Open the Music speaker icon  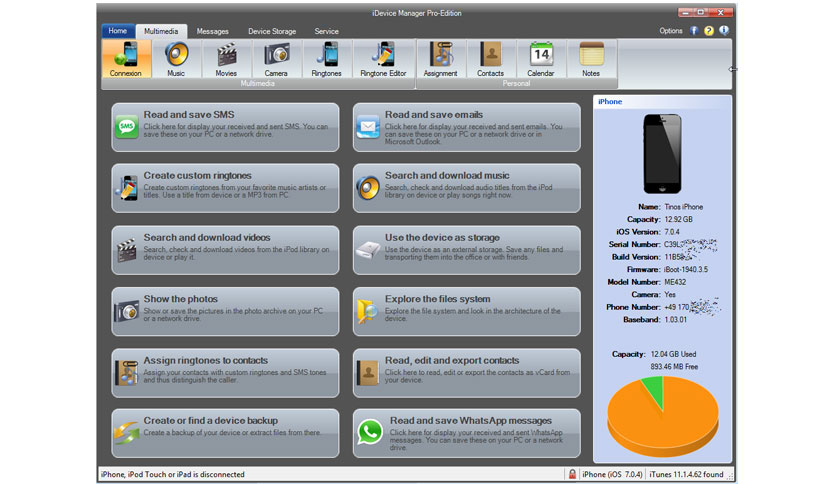click(x=176, y=59)
